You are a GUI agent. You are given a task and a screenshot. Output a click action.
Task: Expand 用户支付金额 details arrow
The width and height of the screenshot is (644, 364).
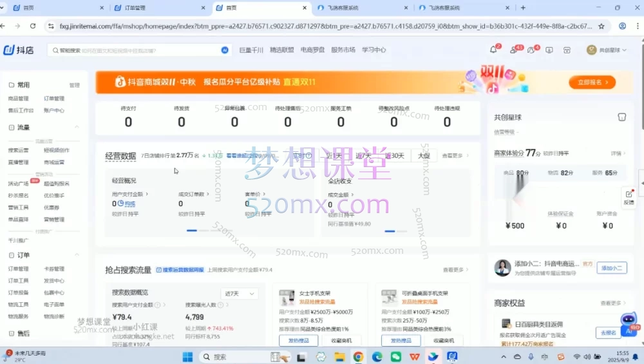point(147,194)
